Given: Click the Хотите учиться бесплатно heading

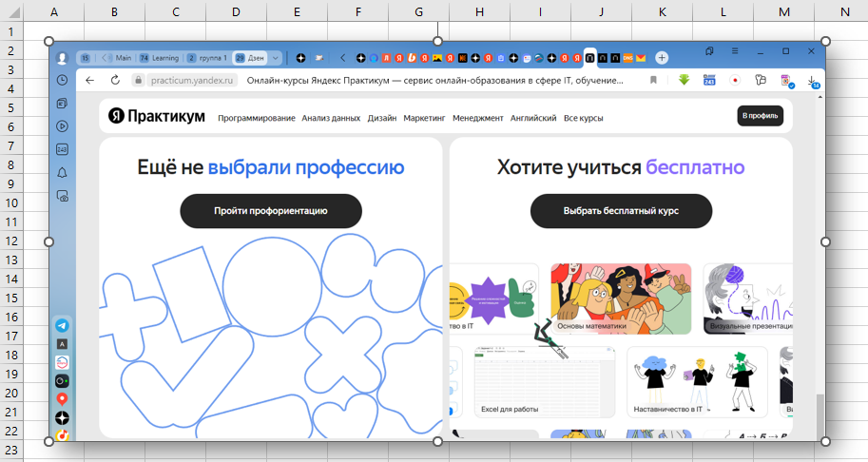Looking at the screenshot, I should click(621, 167).
